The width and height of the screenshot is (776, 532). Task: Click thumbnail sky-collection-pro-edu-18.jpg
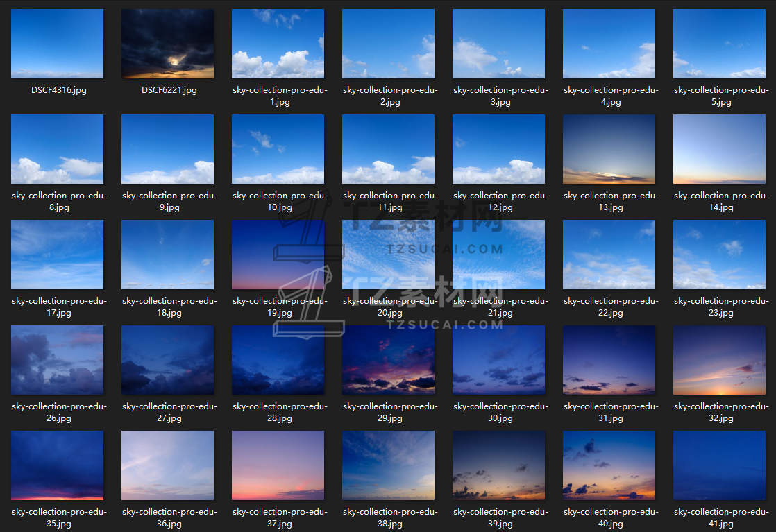click(x=168, y=254)
